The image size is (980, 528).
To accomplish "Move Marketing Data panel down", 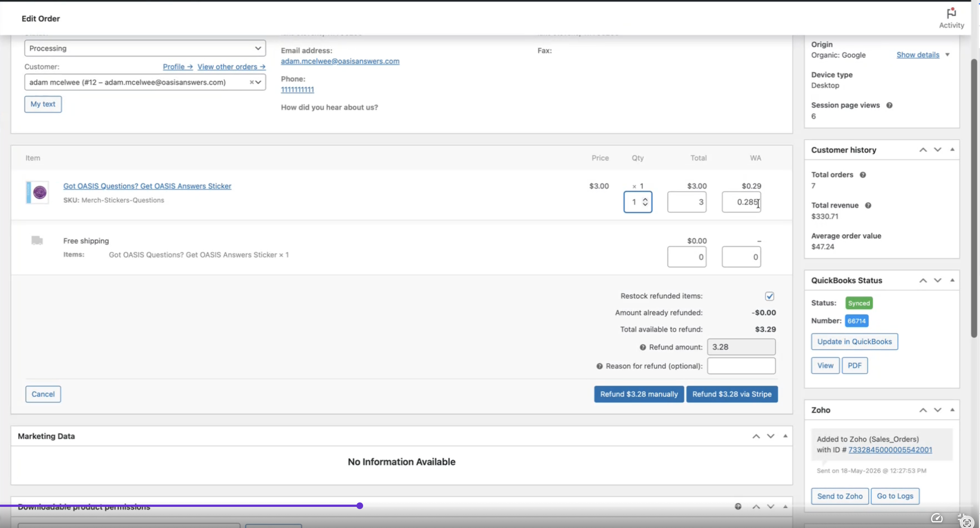I will click(770, 436).
